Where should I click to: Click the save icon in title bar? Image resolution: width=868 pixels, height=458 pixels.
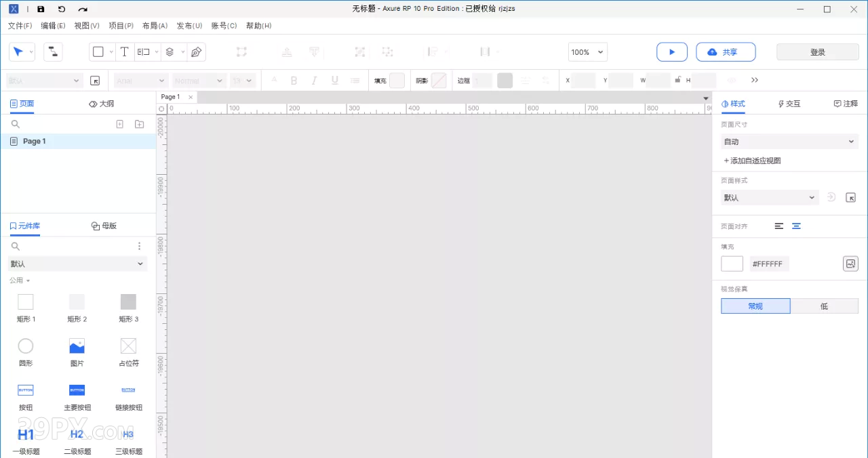click(41, 9)
